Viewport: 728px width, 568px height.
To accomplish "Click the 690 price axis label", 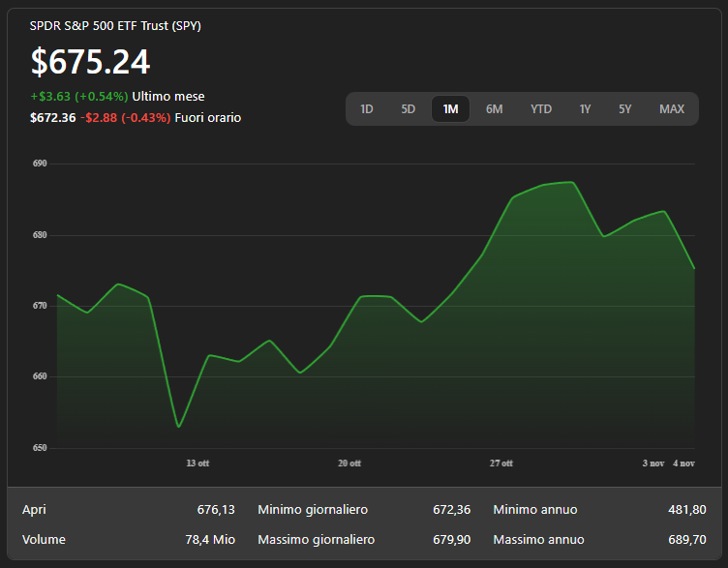I will click(40, 164).
